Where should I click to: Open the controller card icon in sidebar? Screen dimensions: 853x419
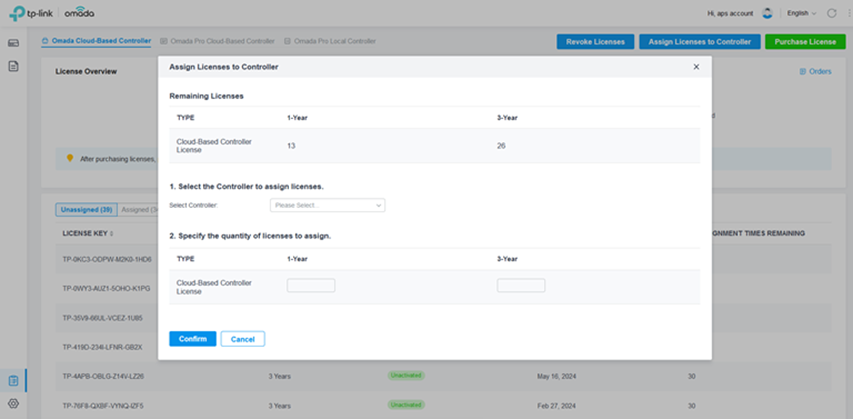[x=14, y=43]
